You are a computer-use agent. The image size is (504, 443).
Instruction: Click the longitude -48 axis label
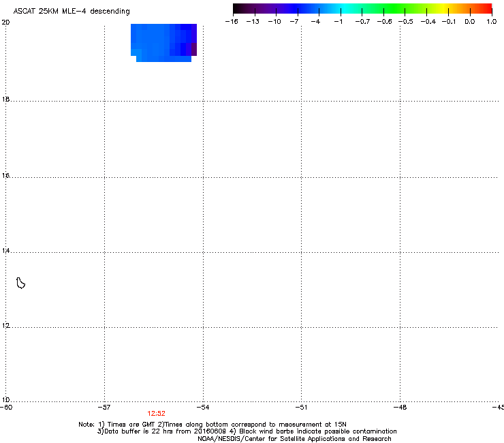[400, 408]
